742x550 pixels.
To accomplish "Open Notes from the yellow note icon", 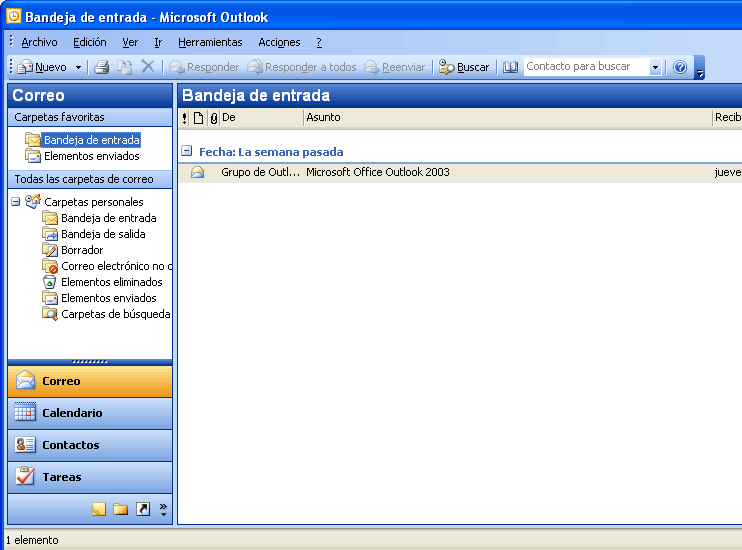I will pos(98,509).
